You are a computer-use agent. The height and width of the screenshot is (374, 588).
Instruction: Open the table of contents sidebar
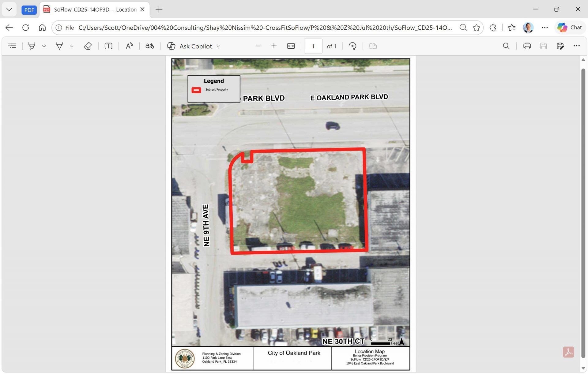(x=12, y=46)
